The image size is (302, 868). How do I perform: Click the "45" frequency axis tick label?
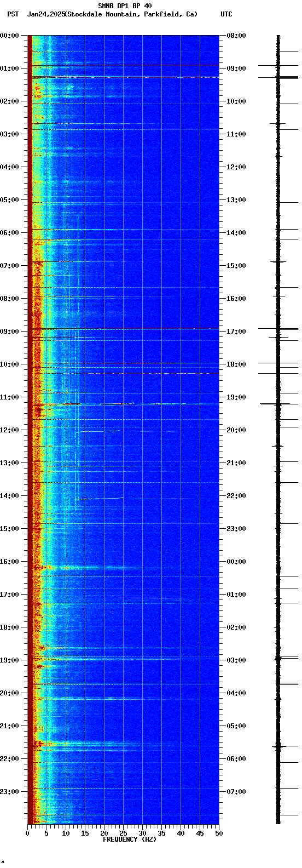coord(200,833)
